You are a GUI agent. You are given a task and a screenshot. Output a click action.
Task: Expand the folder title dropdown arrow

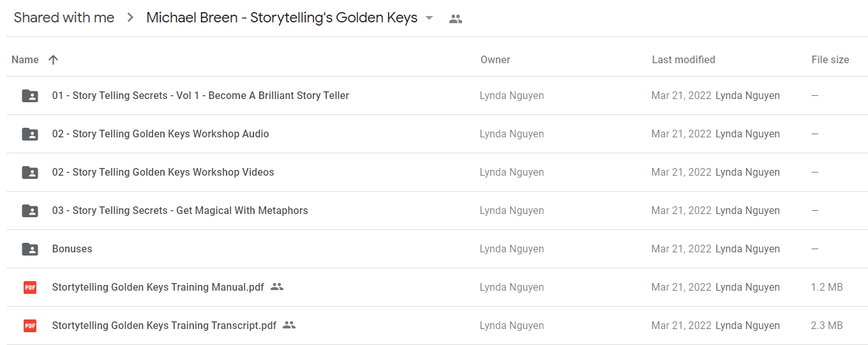[430, 18]
